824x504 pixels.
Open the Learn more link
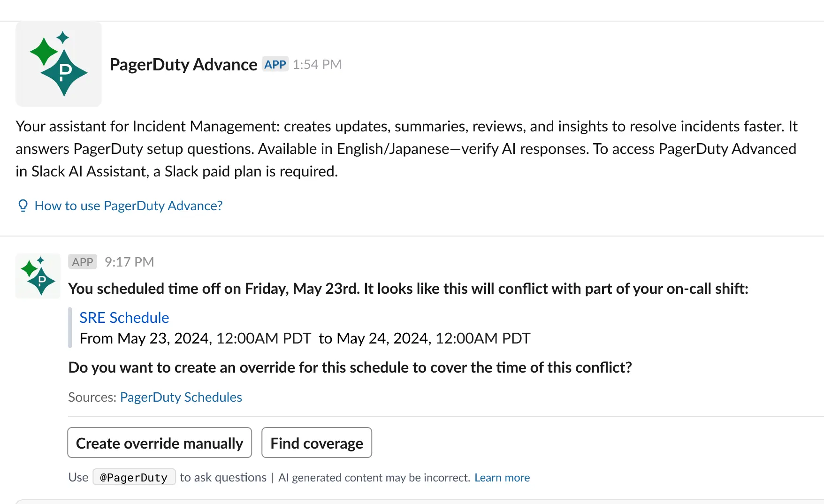coord(502,478)
